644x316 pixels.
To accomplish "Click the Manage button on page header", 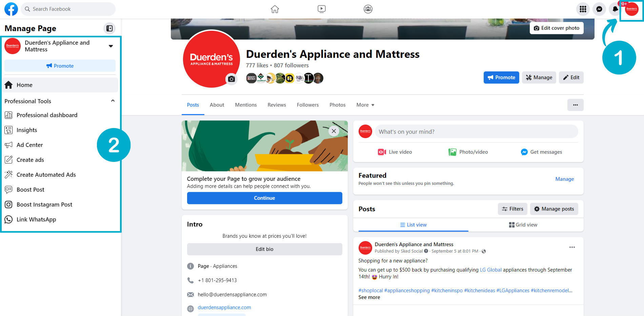I will pos(539,78).
